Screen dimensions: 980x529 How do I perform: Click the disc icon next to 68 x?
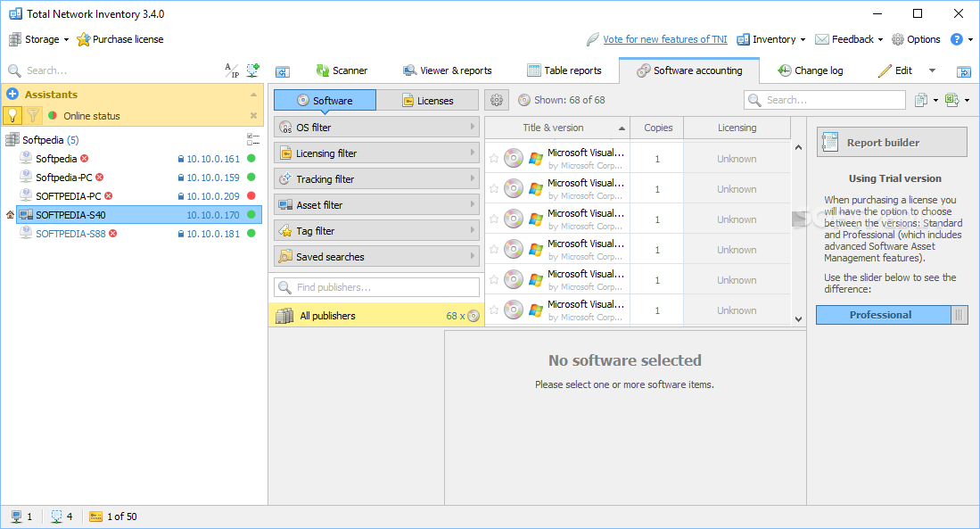pyautogui.click(x=474, y=316)
